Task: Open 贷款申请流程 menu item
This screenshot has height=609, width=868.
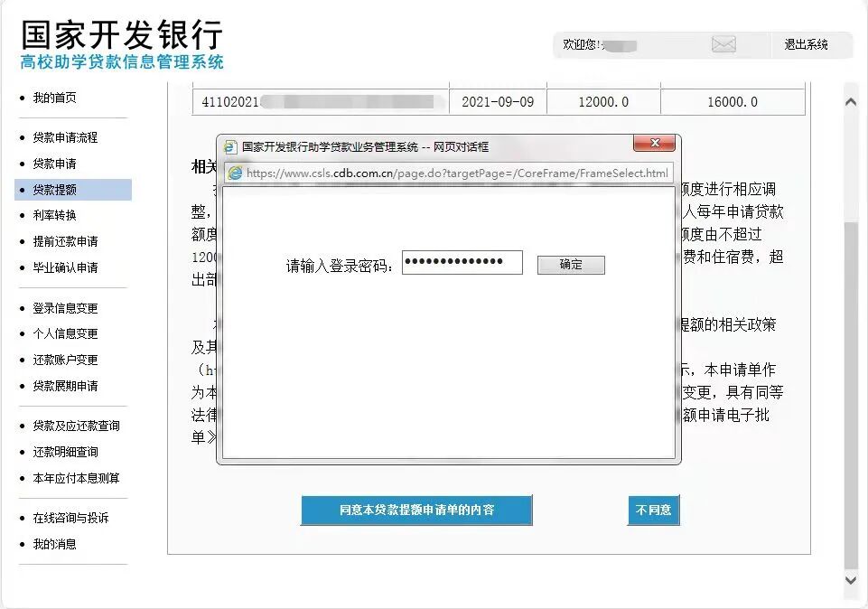Action: tap(65, 137)
